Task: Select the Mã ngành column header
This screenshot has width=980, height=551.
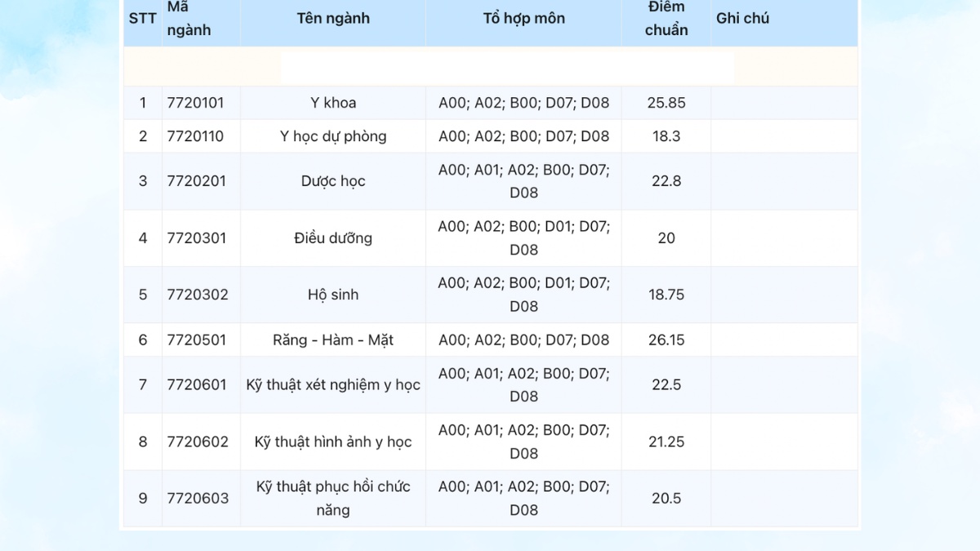Action: (189, 19)
